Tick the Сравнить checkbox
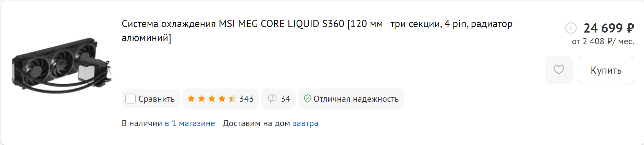The image size is (644, 145). (x=131, y=99)
